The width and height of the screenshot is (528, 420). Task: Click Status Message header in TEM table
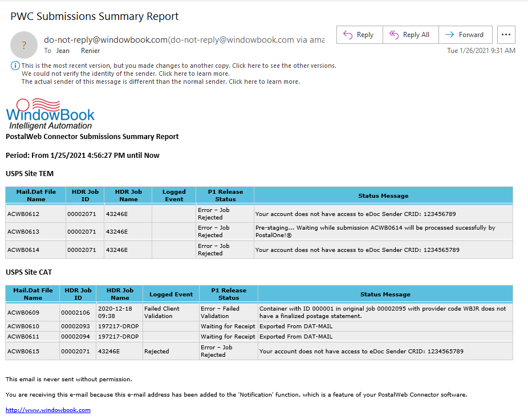383,195
